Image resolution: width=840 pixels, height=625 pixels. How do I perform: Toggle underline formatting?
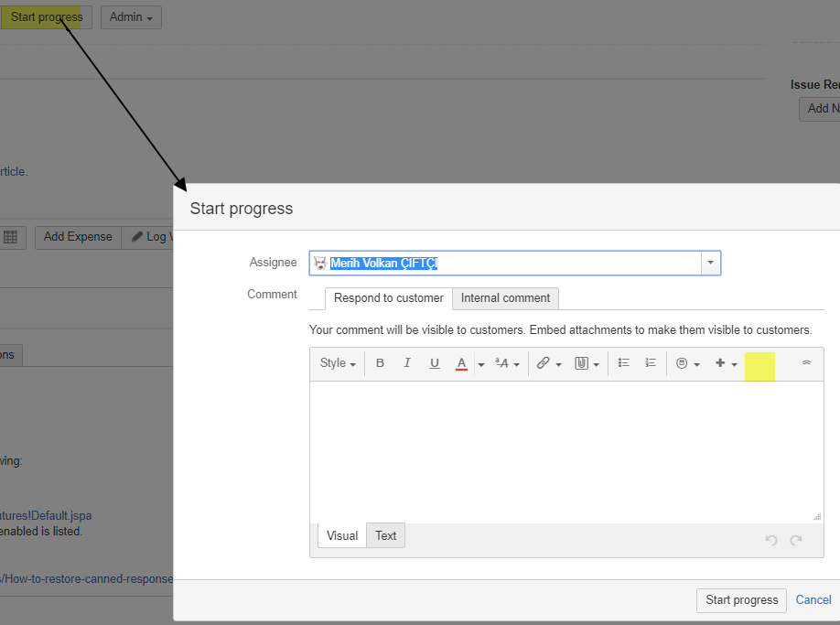pyautogui.click(x=435, y=363)
